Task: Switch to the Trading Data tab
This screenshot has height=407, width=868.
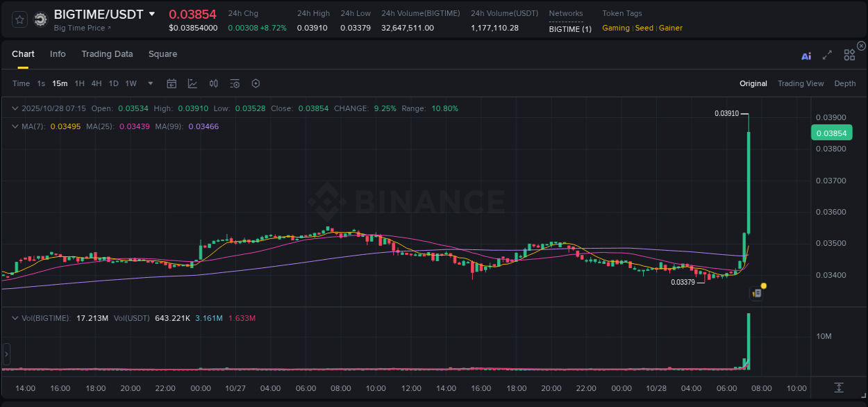Action: (107, 53)
